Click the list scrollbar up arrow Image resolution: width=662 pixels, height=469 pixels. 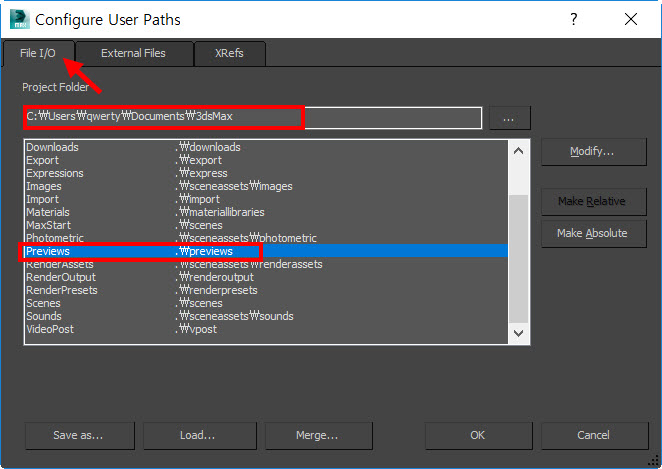click(518, 151)
